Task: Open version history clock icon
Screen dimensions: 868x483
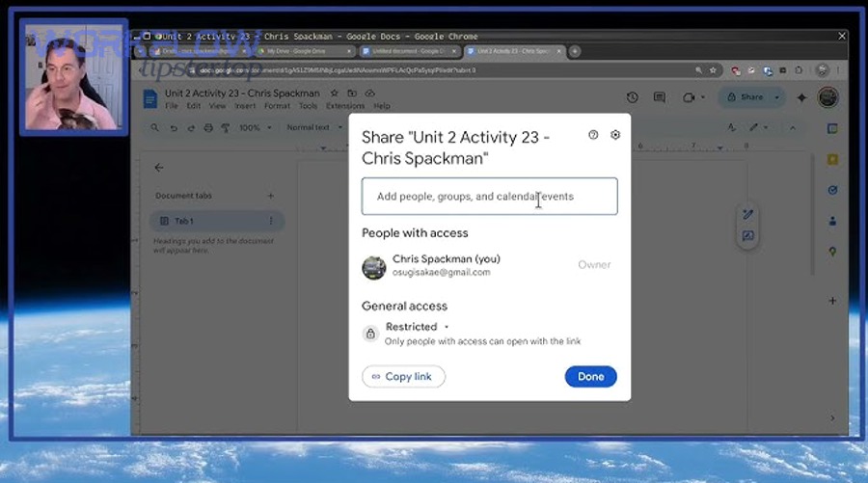Action: coord(632,97)
